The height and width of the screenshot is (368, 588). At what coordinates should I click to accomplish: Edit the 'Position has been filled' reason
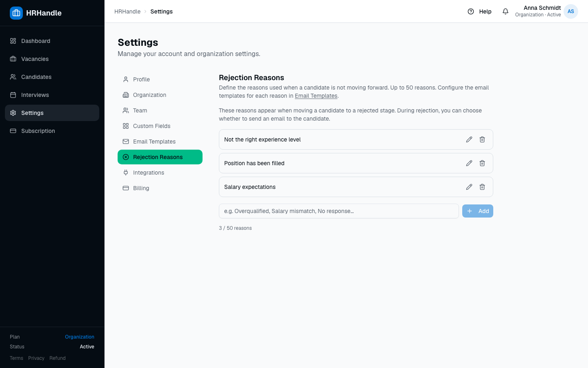click(x=469, y=163)
